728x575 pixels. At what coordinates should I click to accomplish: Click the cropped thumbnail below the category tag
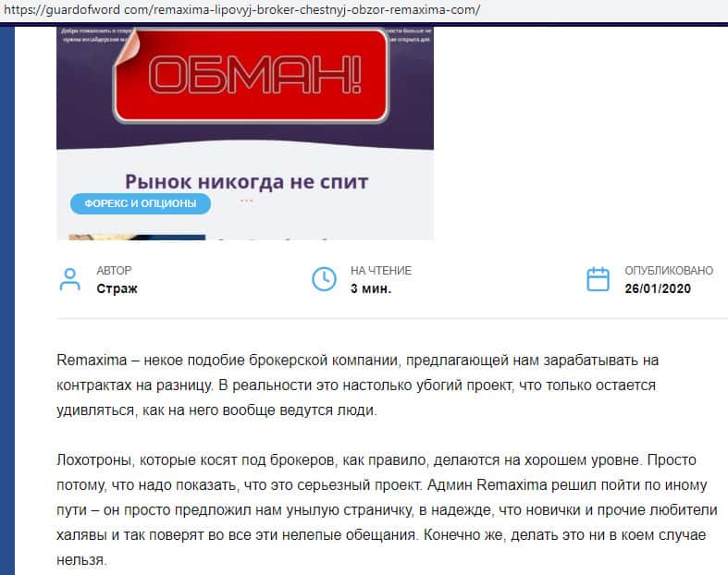pyautogui.click(x=137, y=238)
